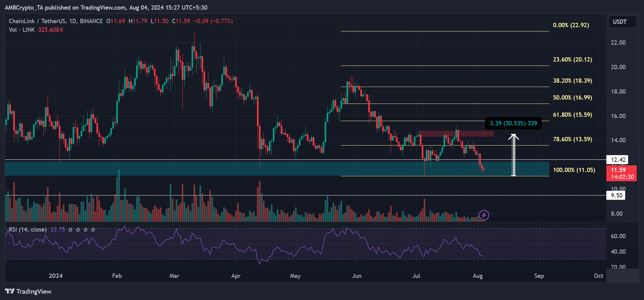The height and width of the screenshot is (300, 644).
Task: Select the 78.60% (13.59) Fibonacci label
Action: pyautogui.click(x=573, y=139)
